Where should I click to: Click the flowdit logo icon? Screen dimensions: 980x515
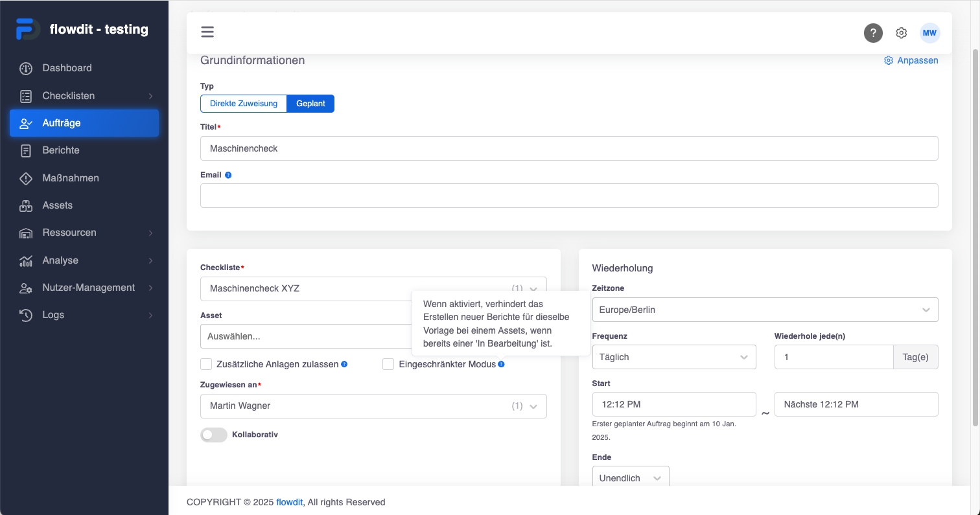28,29
